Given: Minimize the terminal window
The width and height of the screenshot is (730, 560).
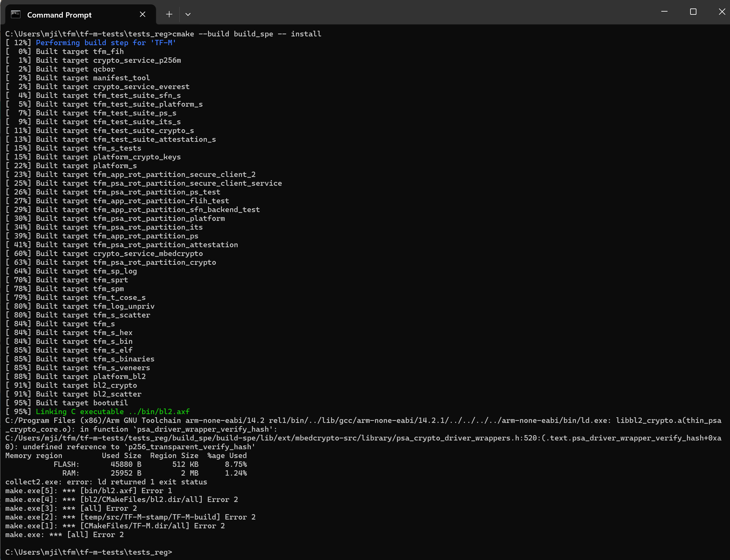Looking at the screenshot, I should tap(664, 12).
